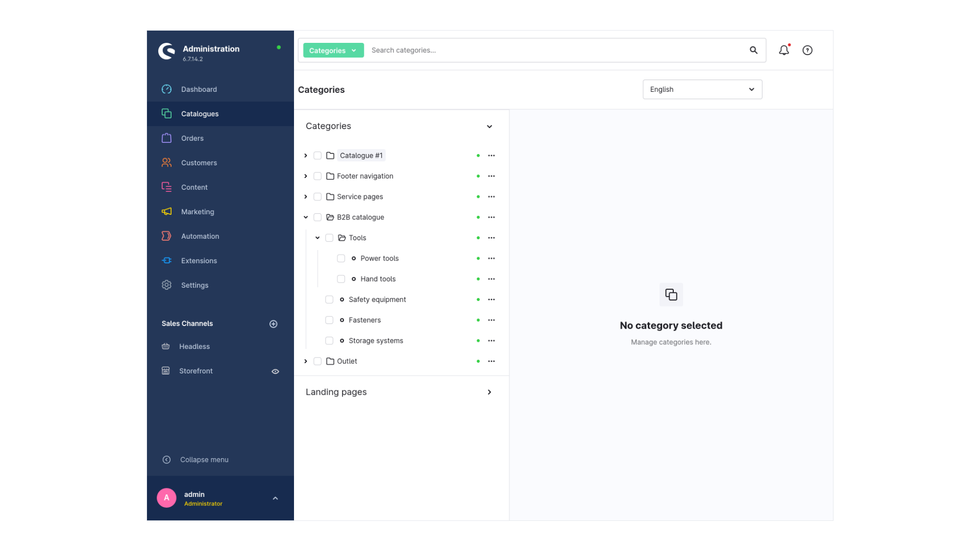Toggle Storefront preview eye icon
Viewport: 980px width, 551px height.
(x=275, y=371)
